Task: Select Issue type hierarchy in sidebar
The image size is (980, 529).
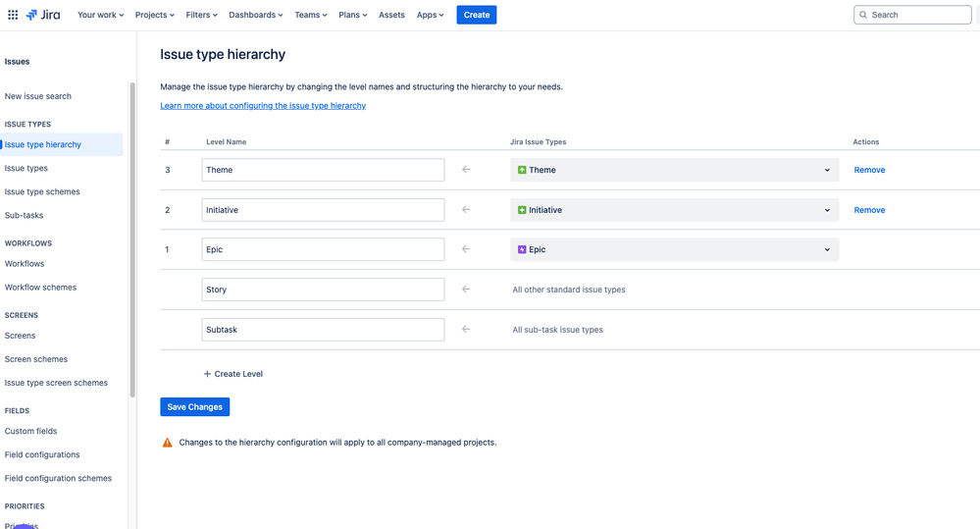Action: 61,144
